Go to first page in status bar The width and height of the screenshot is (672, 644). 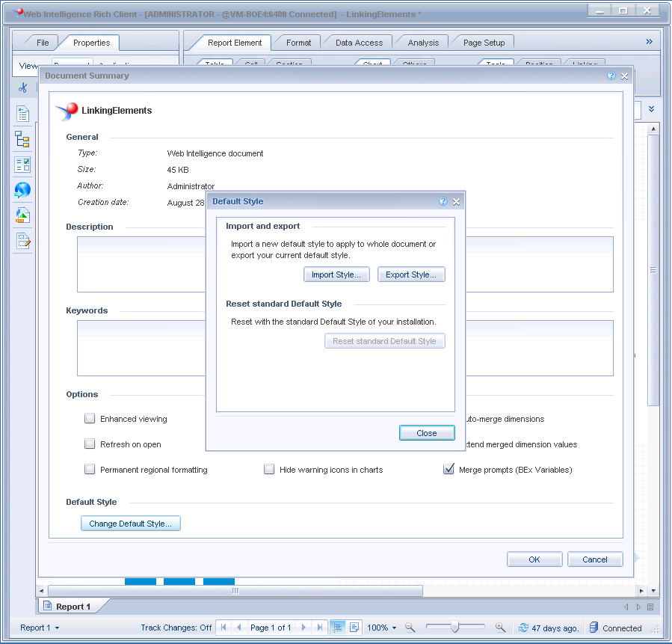[x=224, y=628]
